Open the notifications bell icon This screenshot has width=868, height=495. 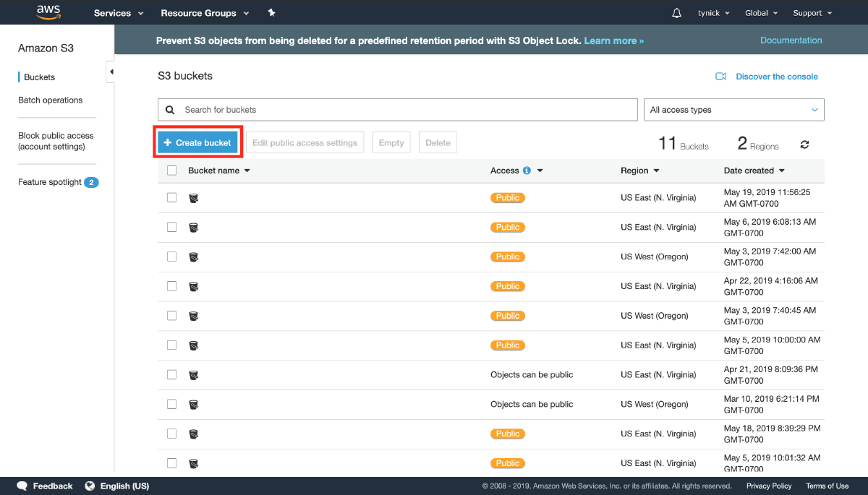click(x=677, y=13)
